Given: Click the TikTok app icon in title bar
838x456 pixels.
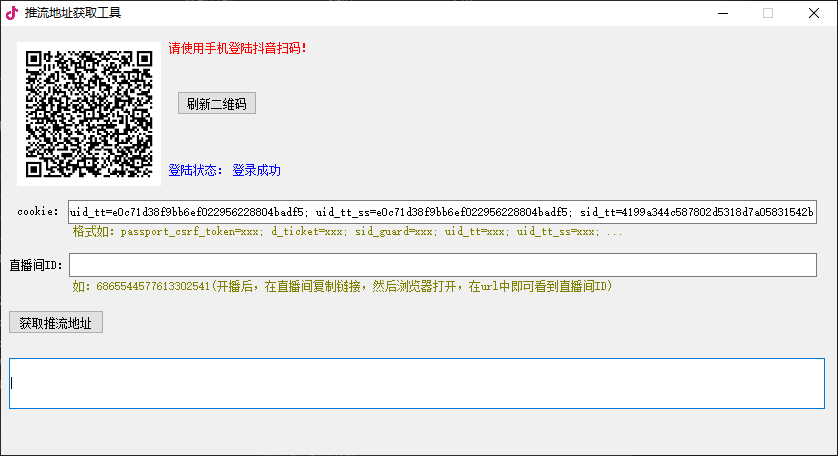Looking at the screenshot, I should (12, 13).
